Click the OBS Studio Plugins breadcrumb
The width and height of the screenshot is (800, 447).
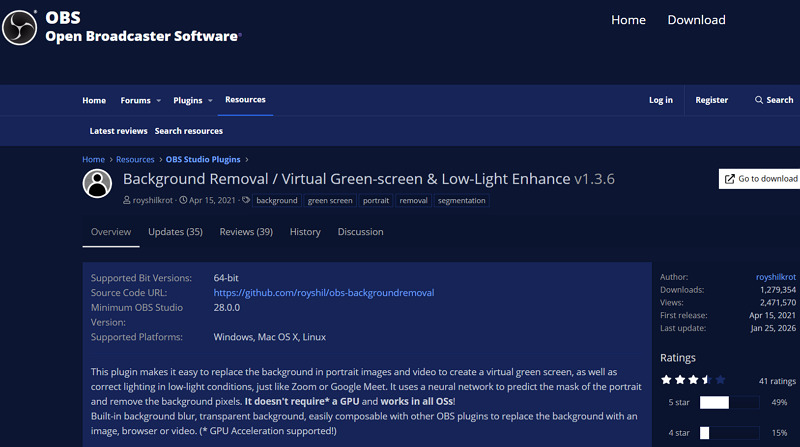tap(203, 159)
